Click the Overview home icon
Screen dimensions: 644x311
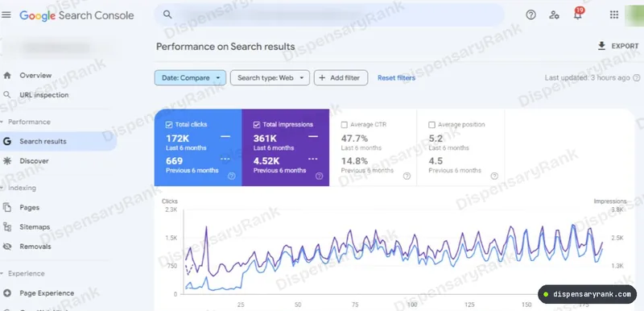click(7, 76)
